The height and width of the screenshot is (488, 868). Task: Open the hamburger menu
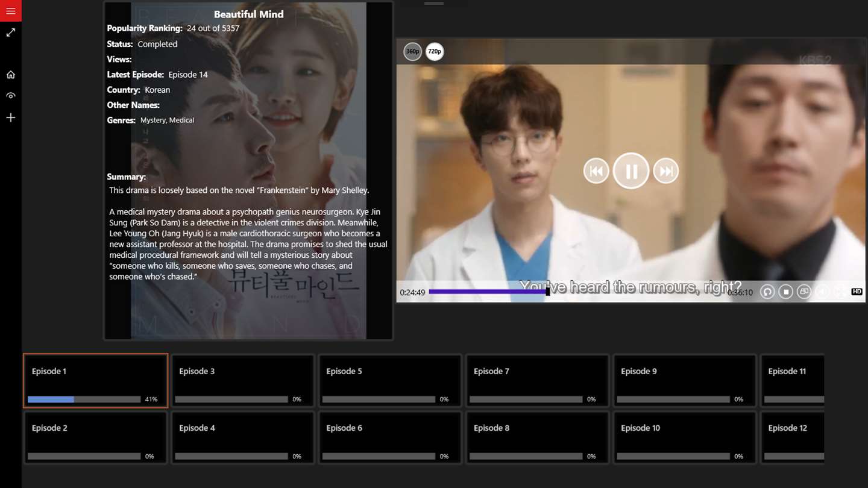tap(11, 11)
